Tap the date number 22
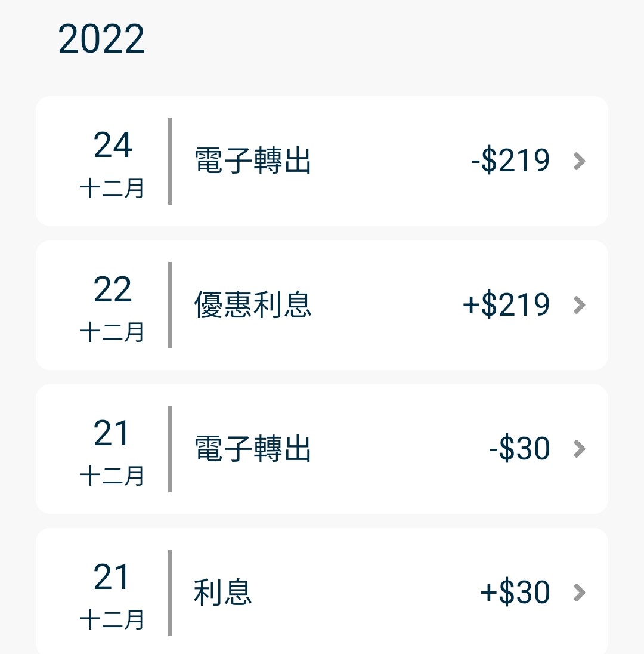The image size is (644, 654). click(x=112, y=290)
